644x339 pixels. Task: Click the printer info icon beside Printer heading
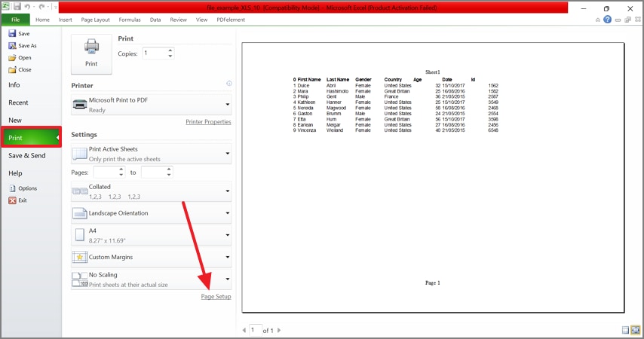229,84
